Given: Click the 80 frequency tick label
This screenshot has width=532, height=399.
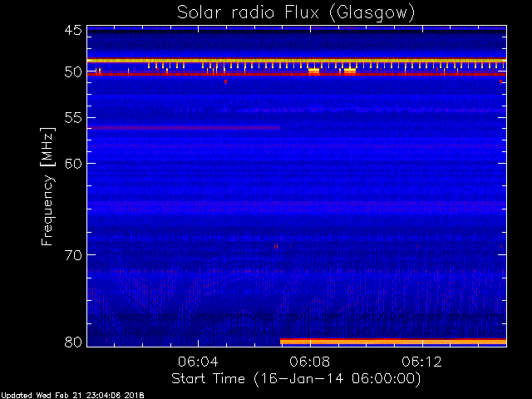Looking at the screenshot, I should point(73,342).
